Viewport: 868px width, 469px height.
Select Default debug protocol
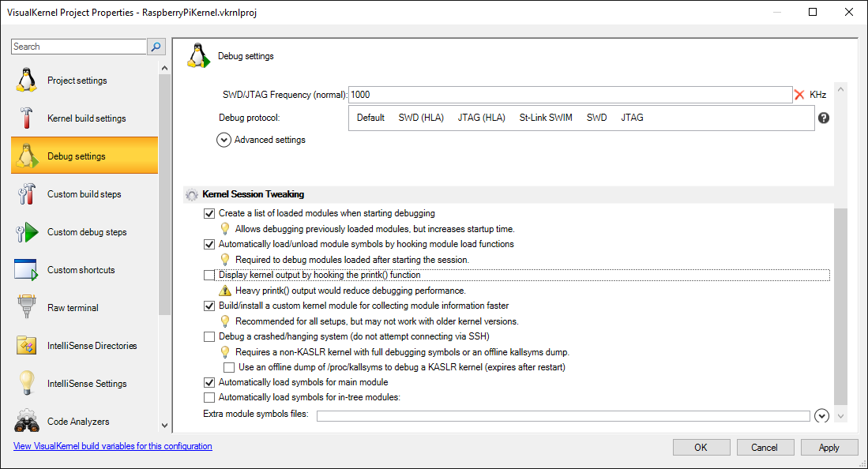[x=370, y=118]
